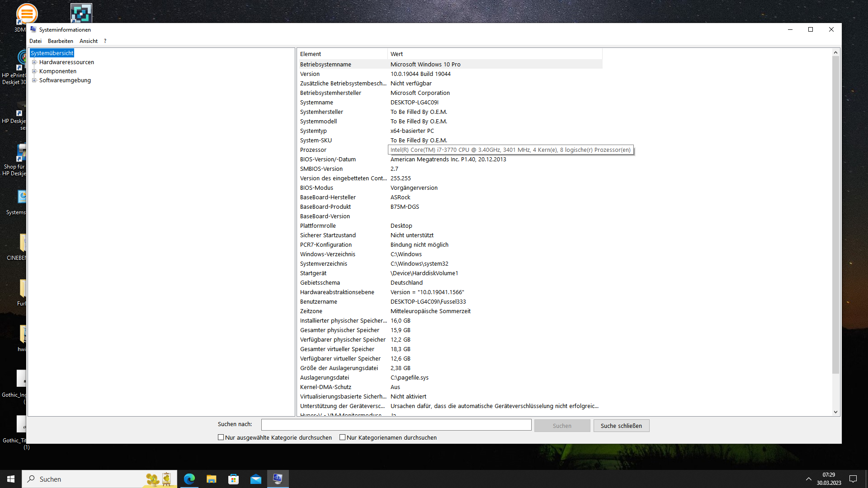Select Hardwareressourcen tree item

[x=66, y=62]
